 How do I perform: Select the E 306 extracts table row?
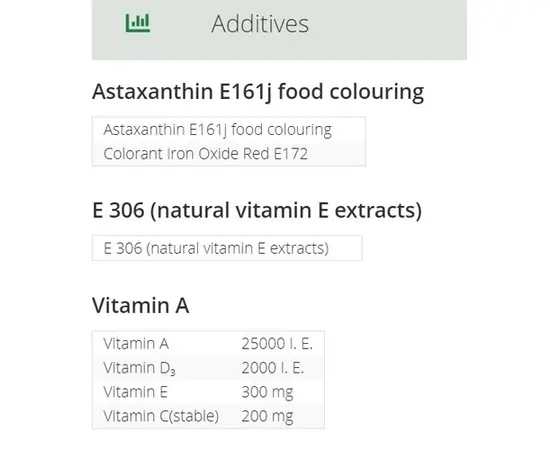point(227,248)
